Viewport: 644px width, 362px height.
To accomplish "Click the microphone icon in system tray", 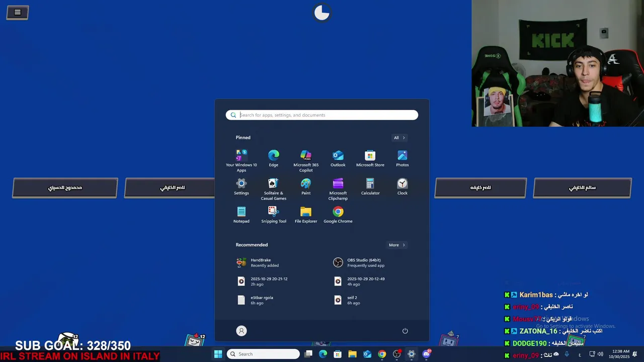I will click(567, 354).
